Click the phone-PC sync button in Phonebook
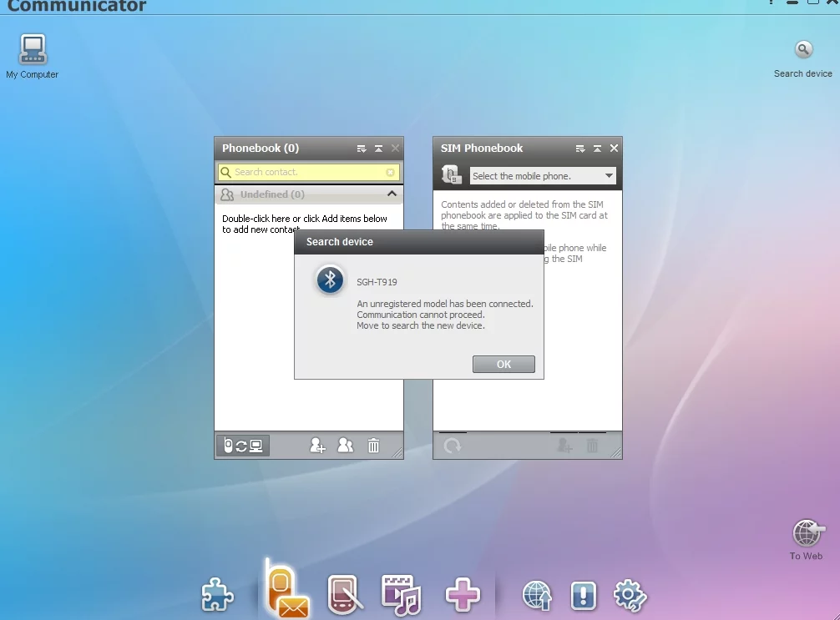This screenshot has width=840, height=620. 243,446
